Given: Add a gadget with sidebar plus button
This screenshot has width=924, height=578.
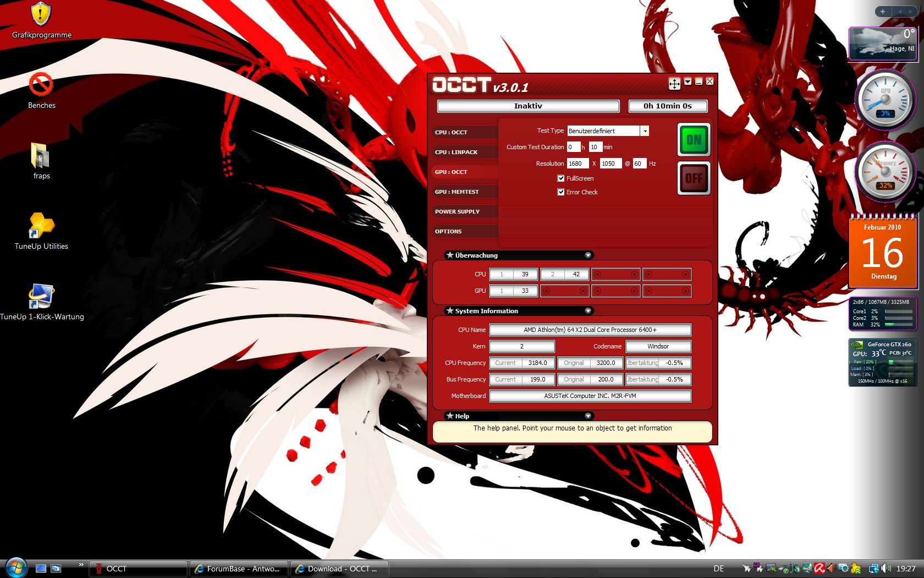Looking at the screenshot, I should click(x=882, y=12).
